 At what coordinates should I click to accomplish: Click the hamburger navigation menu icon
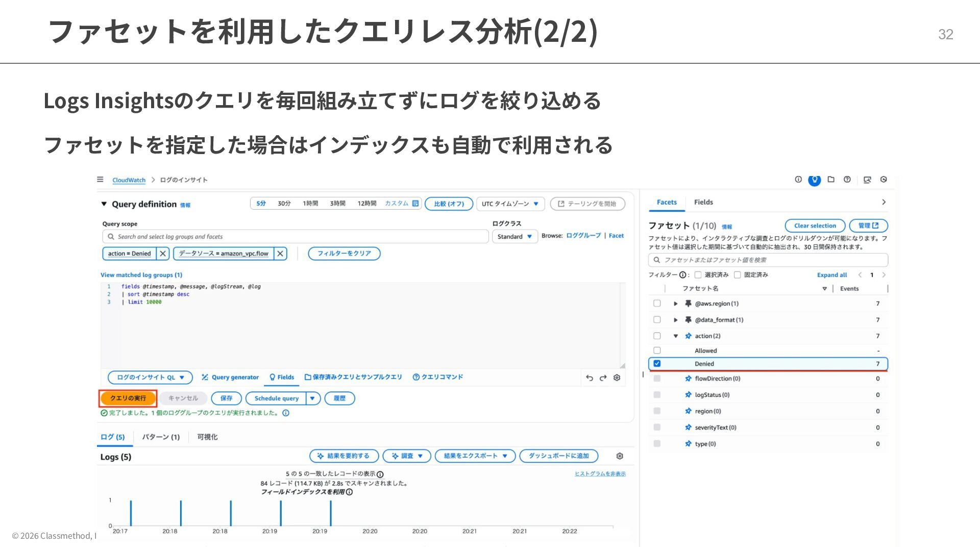point(100,180)
